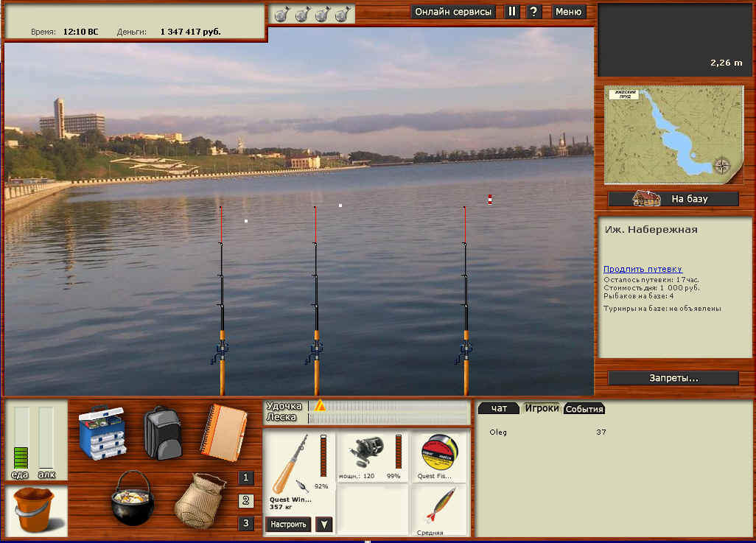This screenshot has height=543, width=756.
Task: Switch to the События tab
Action: coord(584,409)
